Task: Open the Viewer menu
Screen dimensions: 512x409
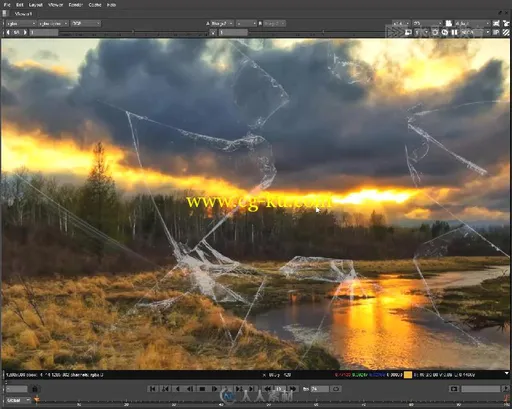Action: point(55,5)
